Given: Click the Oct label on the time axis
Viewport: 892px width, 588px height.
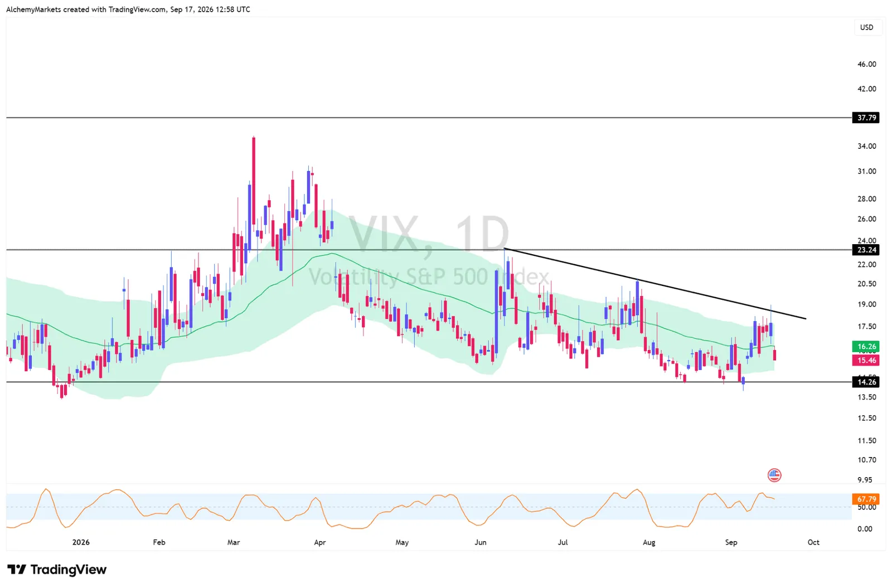Looking at the screenshot, I should click(813, 542).
